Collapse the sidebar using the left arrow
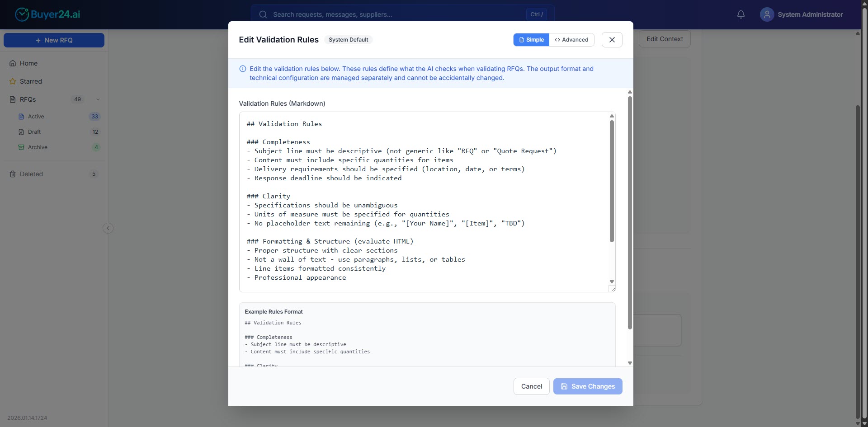Screen dimensions: 868x427 tap(108, 228)
